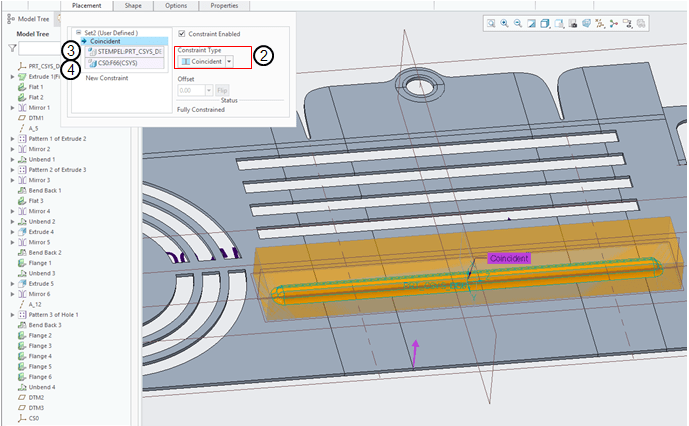Click the Flange 4 feature icon
The width and height of the screenshot is (689, 426).
point(21,356)
